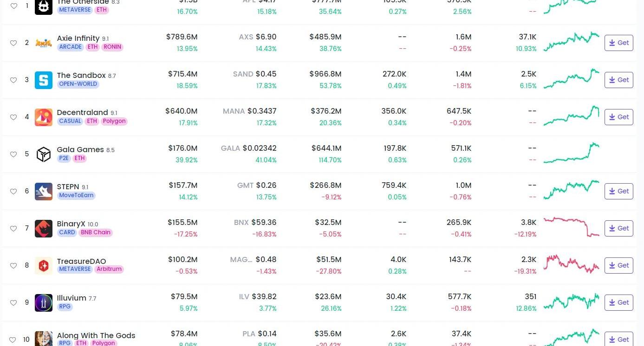Viewport: 644px width, 346px height.
Task: View the Illuvium 7-day price sparkline
Action: coord(571,301)
